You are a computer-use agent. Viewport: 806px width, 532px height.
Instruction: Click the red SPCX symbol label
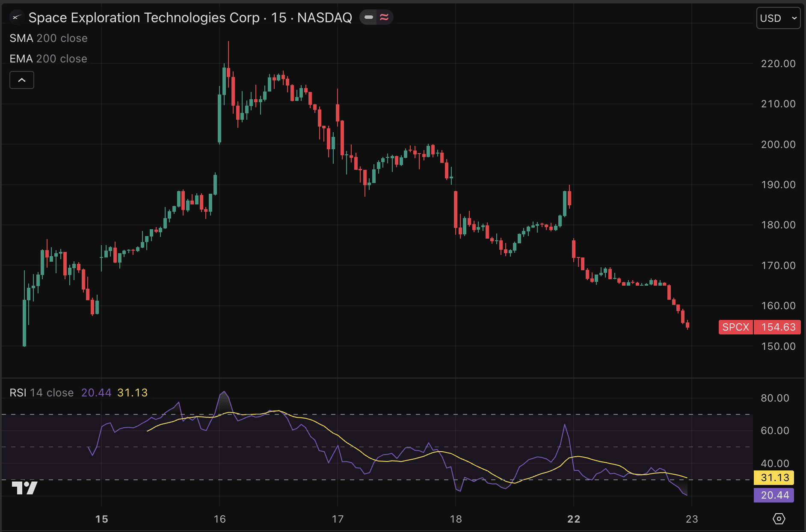[x=736, y=327]
